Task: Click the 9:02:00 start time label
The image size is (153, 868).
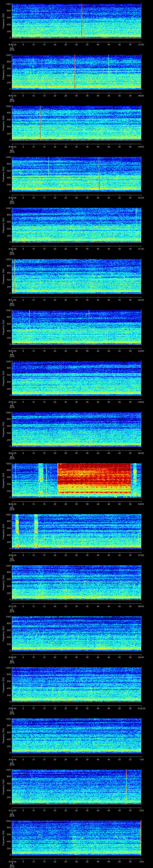Action: pyautogui.click(x=12, y=861)
